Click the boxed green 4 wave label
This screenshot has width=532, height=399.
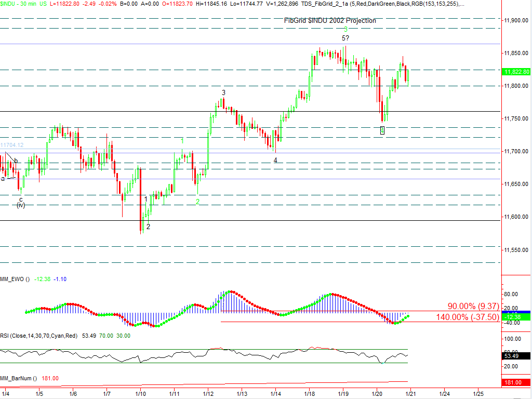click(x=382, y=130)
